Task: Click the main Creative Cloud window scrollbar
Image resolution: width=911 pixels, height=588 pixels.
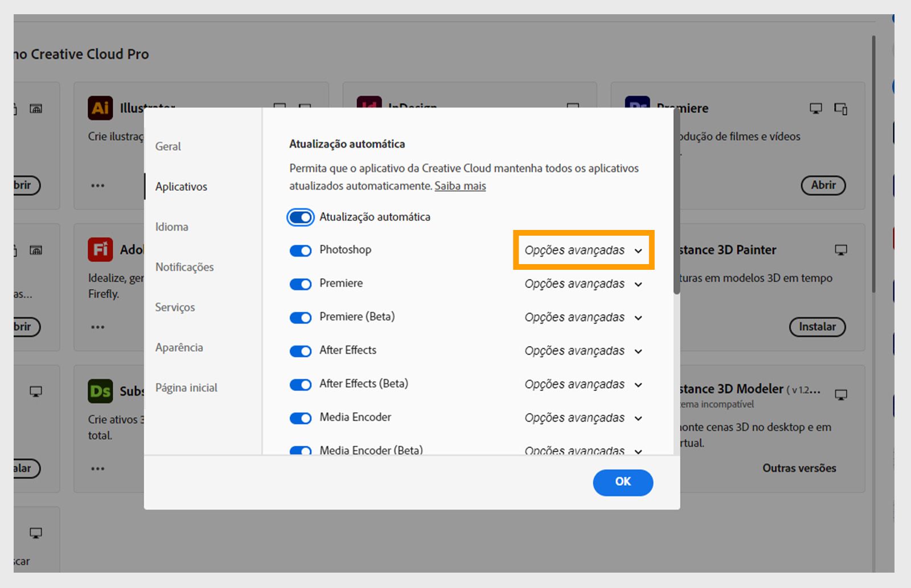Action: pos(873,165)
